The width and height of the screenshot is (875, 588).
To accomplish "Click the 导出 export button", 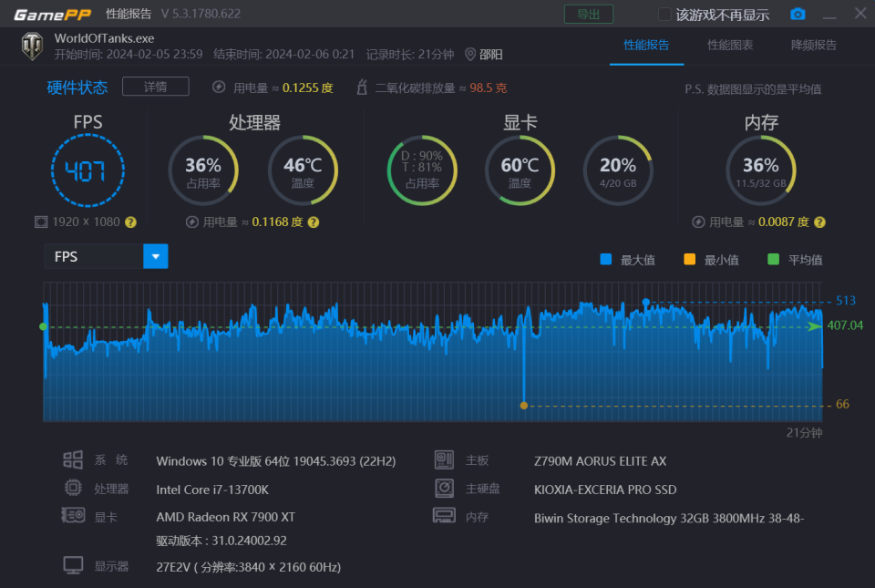I will tap(589, 14).
